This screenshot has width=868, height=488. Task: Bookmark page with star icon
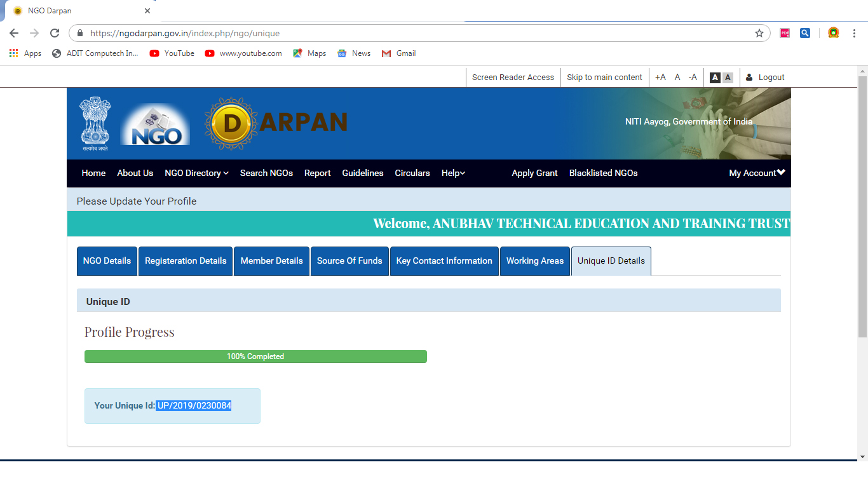point(759,33)
